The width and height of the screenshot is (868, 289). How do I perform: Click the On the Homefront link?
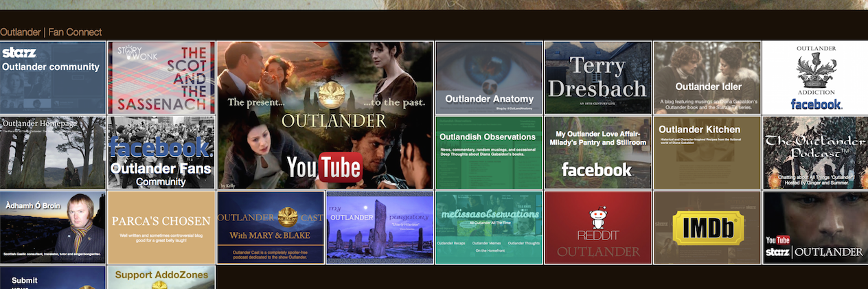[489, 251]
